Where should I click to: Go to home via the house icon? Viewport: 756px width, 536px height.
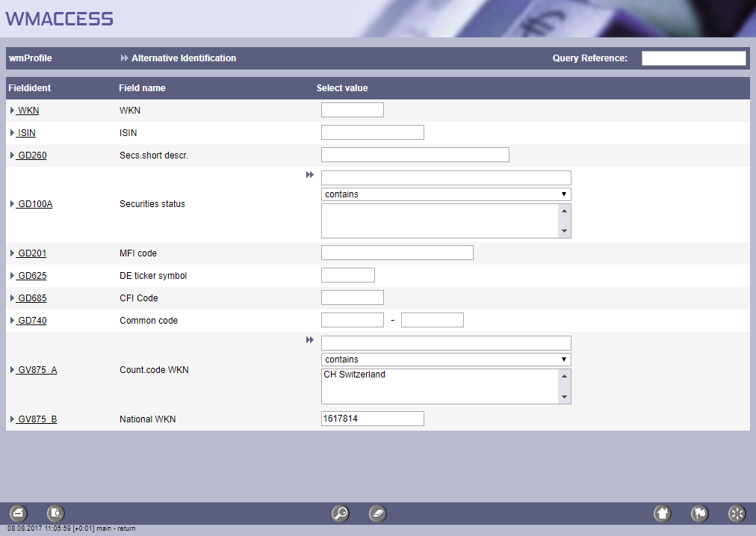[662, 514]
